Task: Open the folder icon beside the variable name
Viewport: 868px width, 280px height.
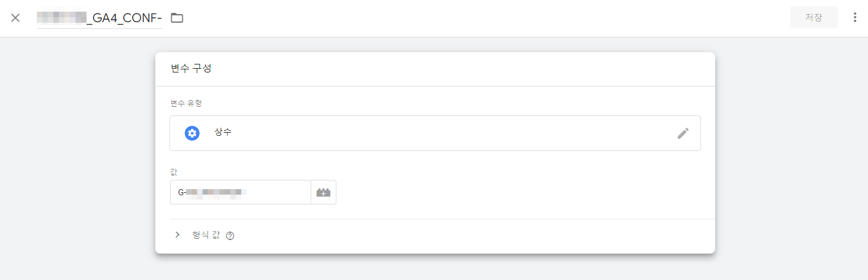Action: 177,18
